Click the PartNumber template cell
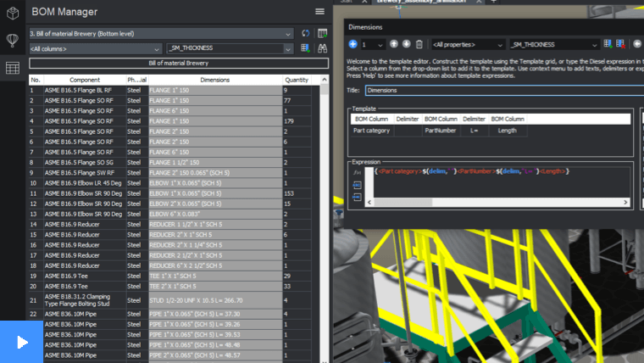644x363 pixels. pos(441,131)
